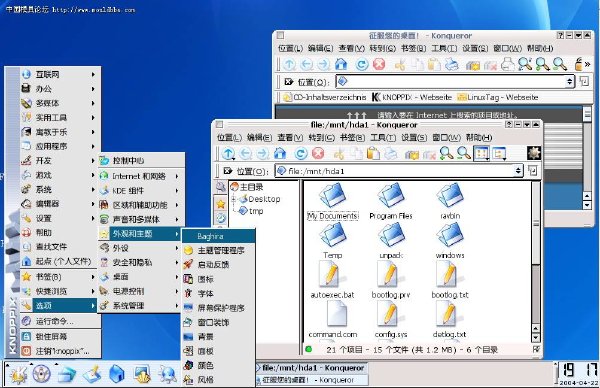
Task: Choose 运行命令... in the K menu
Action: click(60, 321)
